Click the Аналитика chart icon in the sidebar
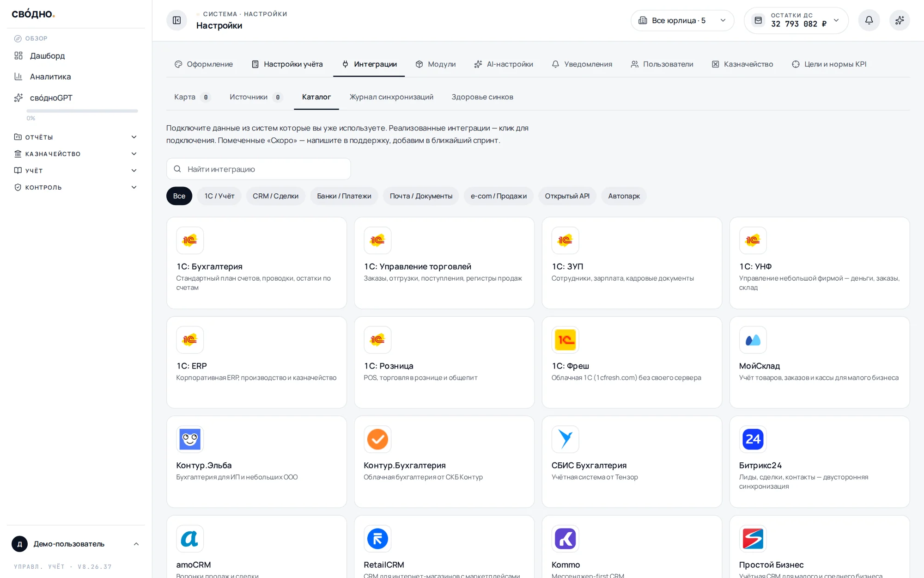This screenshot has height=578, width=924. tap(18, 76)
